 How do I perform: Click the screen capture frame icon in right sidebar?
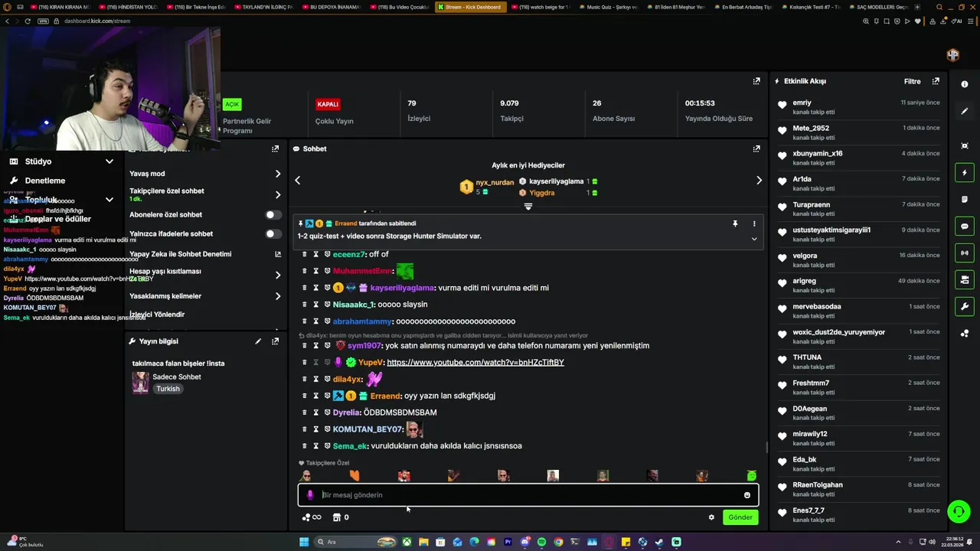click(x=965, y=145)
